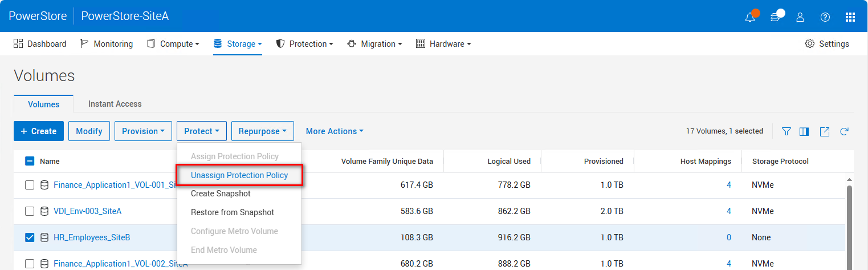Sort by Logical Used column

coord(509,162)
